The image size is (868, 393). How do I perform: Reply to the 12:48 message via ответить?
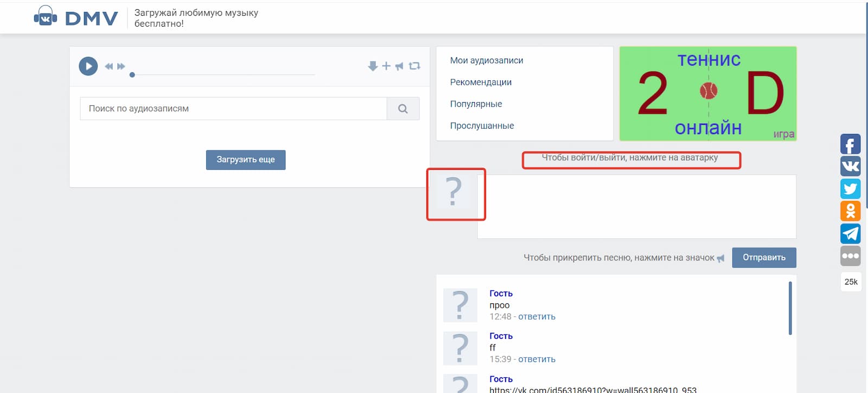coord(537,316)
